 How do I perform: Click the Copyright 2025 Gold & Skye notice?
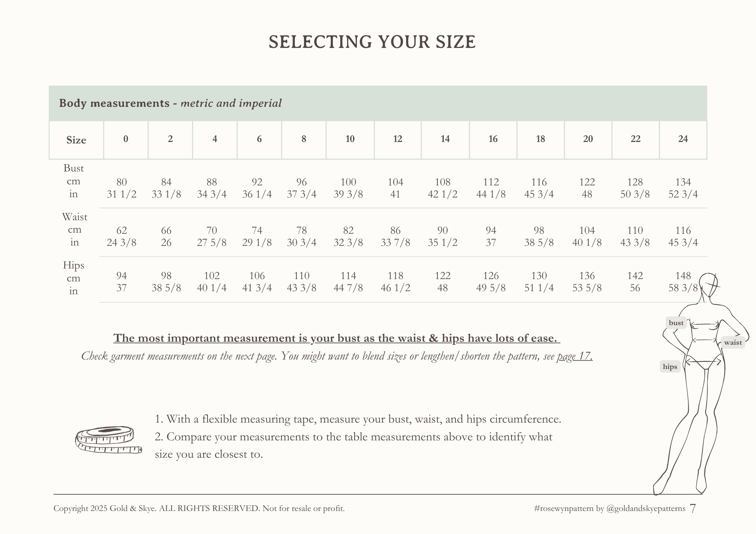point(199,509)
